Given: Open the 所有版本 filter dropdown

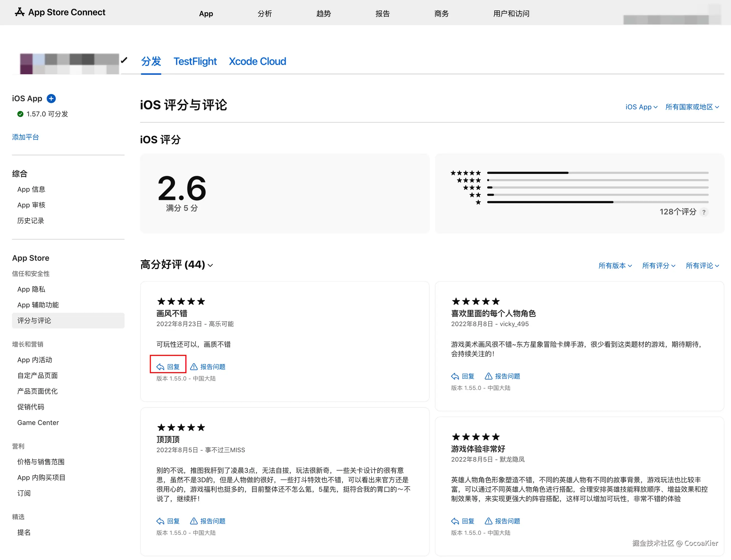Looking at the screenshot, I should coord(615,266).
